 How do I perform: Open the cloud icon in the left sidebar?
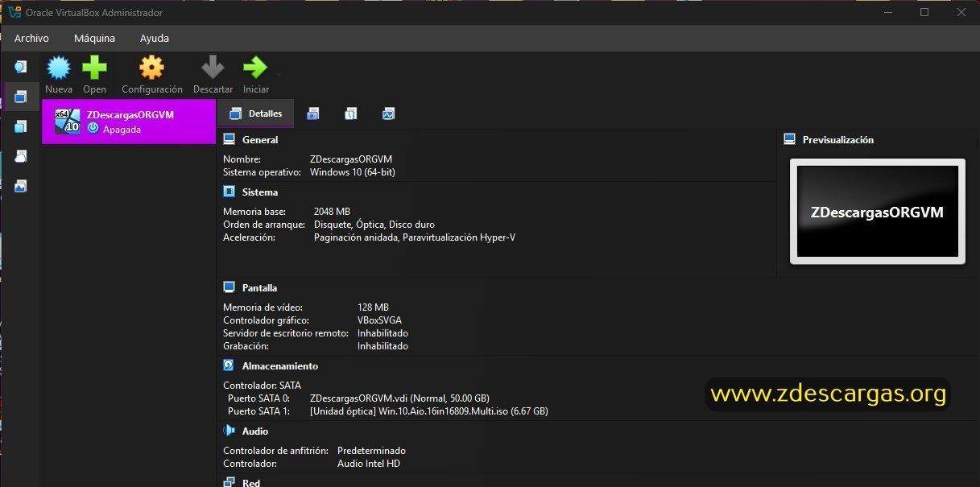click(x=21, y=156)
